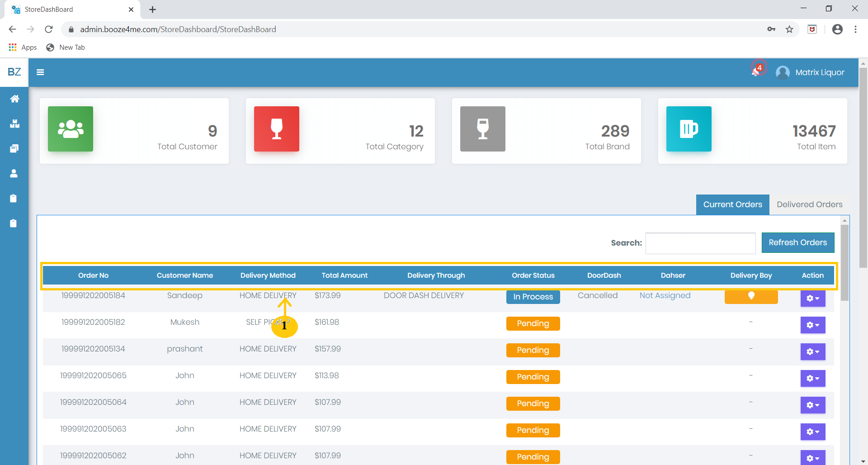Open the New Tab bookmark

click(66, 47)
